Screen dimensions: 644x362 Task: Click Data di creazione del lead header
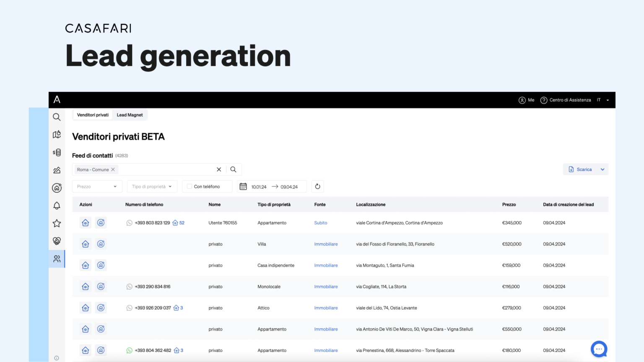click(568, 204)
